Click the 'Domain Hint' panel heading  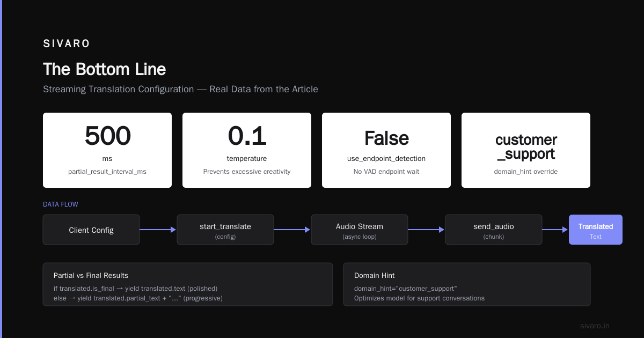tap(374, 275)
